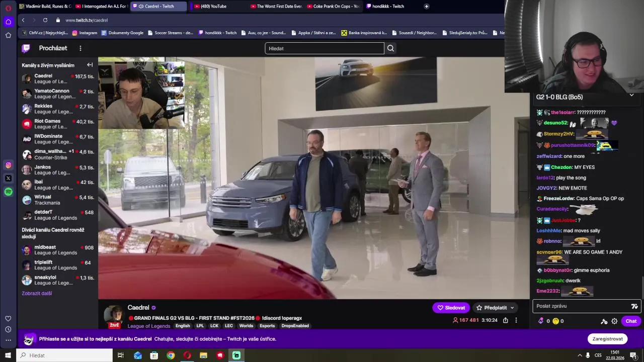Open ibai channel in sidebar
Screen dimensions: 644x362
[58, 185]
